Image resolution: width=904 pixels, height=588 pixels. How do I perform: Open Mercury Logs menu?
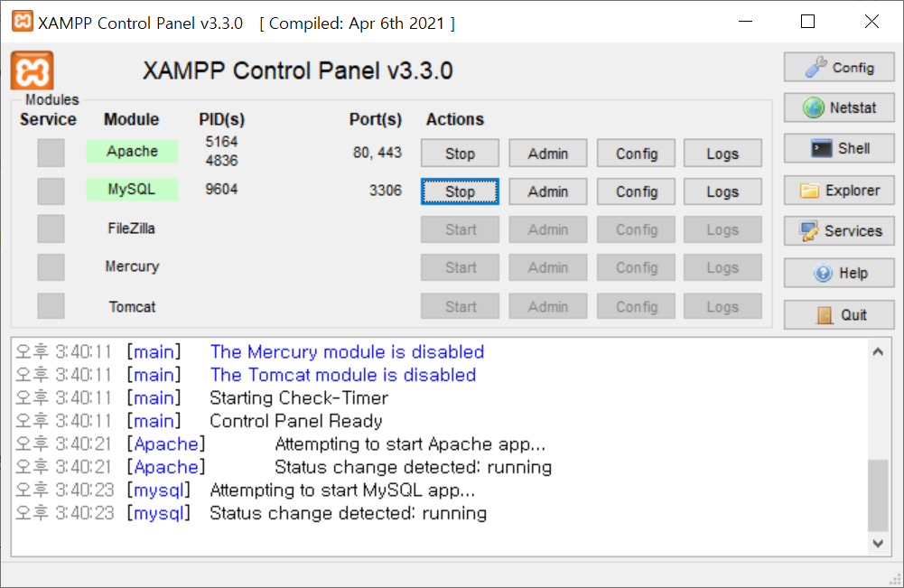[723, 267]
